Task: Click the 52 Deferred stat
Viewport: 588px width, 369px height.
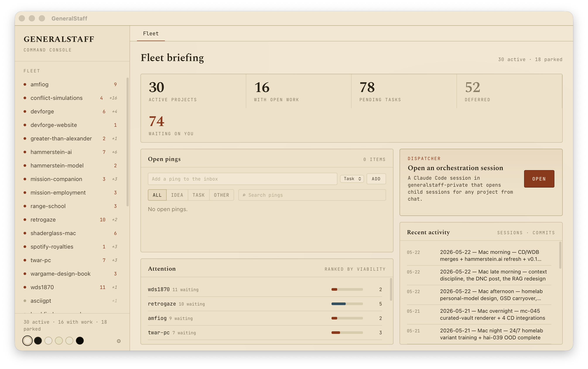Action: [x=509, y=91]
